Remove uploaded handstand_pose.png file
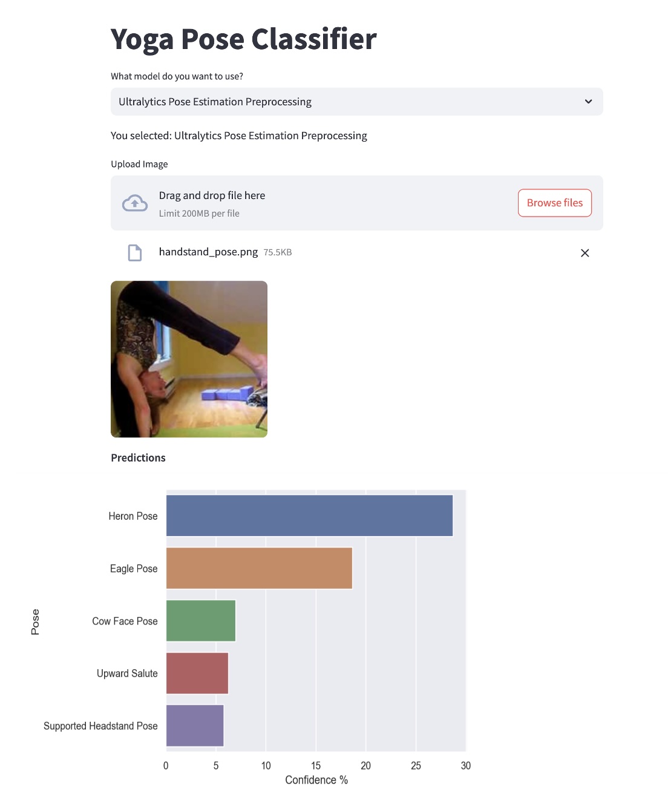Image resolution: width=668 pixels, height=812 pixels. pos(584,253)
